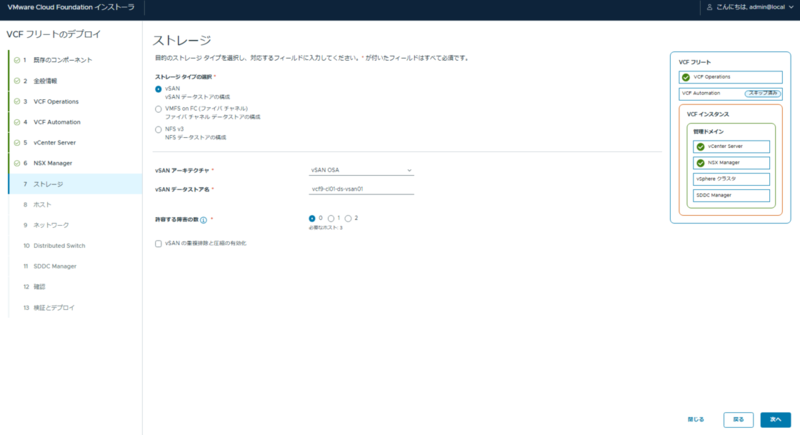Click green check icon for vCenter Server step
800x435 pixels.
tap(17, 143)
